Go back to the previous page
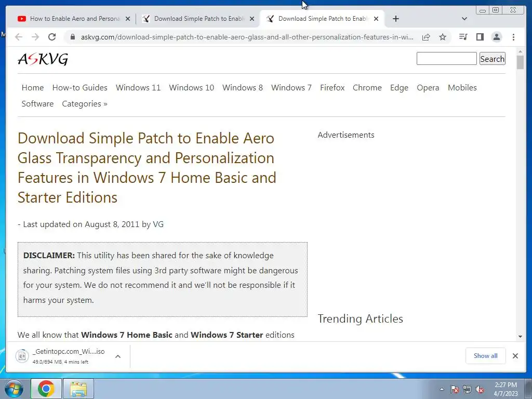 click(19, 37)
